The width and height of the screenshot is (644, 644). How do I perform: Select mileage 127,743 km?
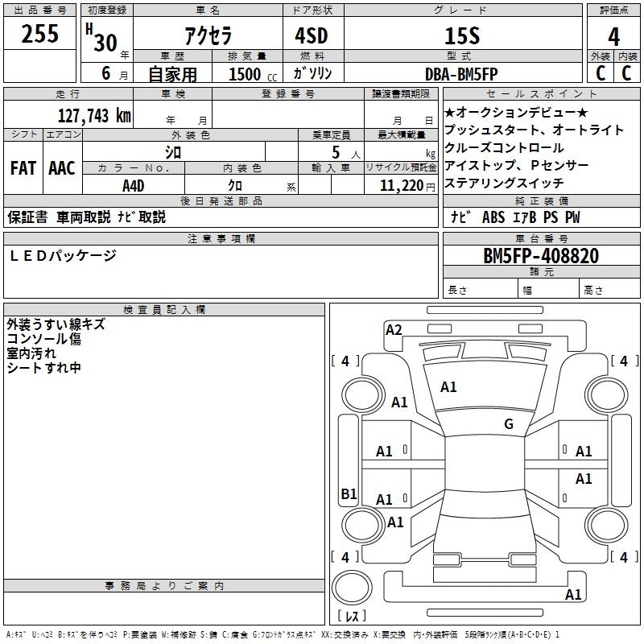[x=94, y=116]
